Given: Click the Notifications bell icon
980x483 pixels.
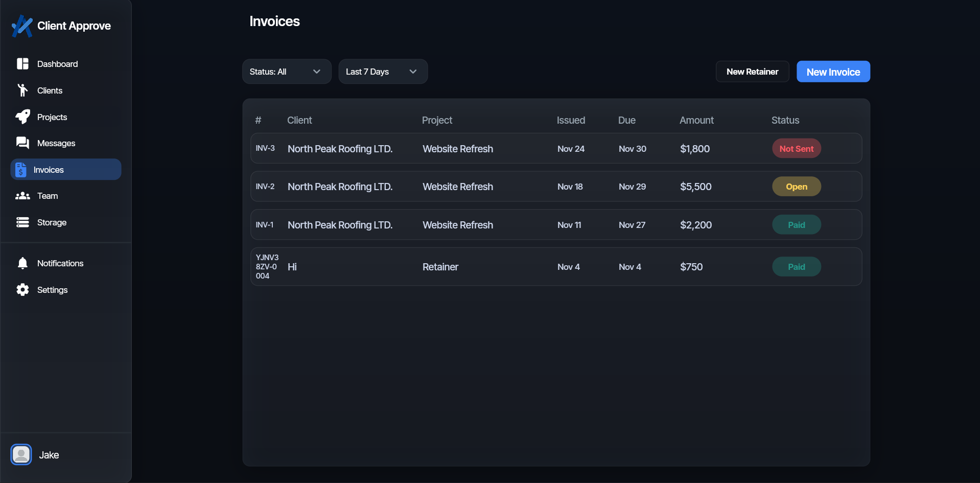Looking at the screenshot, I should pos(22,263).
